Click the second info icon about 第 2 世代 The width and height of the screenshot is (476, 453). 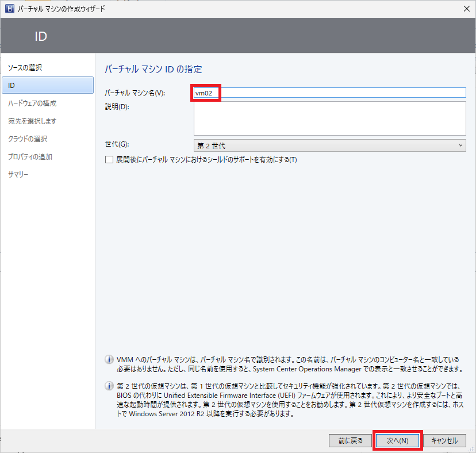tap(109, 386)
